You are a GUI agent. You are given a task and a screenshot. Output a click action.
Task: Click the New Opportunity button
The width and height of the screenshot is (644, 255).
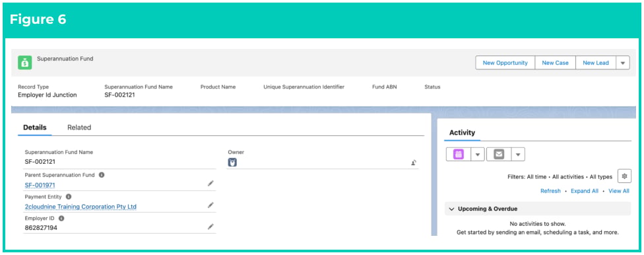coord(505,63)
